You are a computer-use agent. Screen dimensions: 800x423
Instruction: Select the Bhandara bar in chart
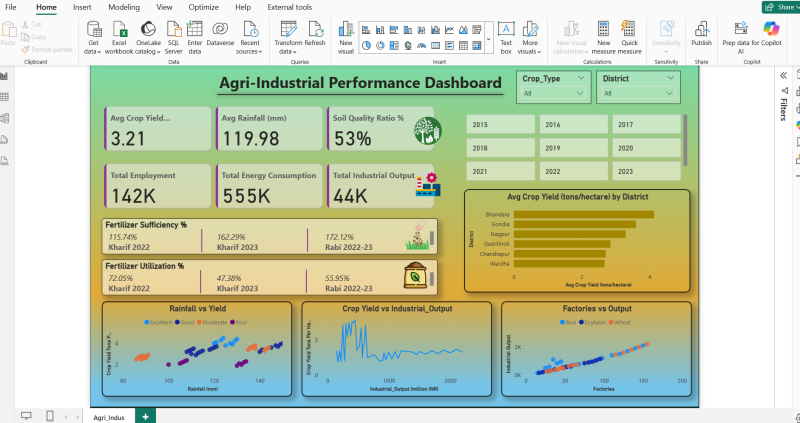pos(584,214)
